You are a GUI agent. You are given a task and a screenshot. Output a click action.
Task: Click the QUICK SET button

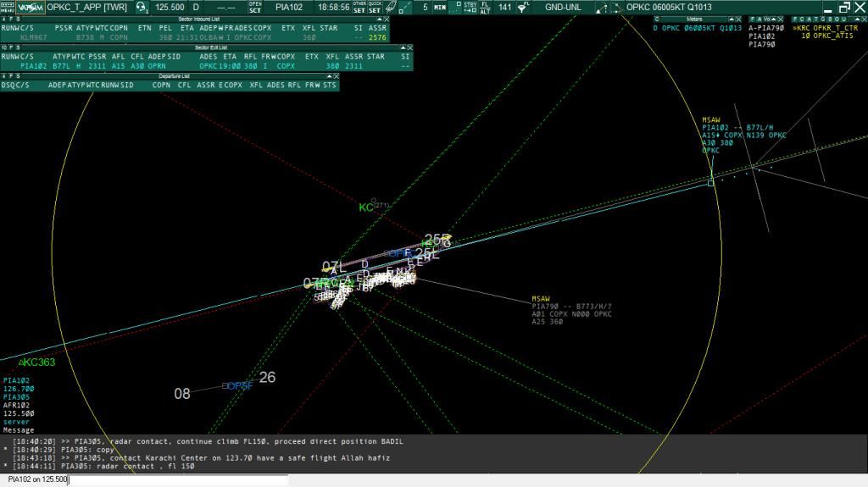(374, 8)
